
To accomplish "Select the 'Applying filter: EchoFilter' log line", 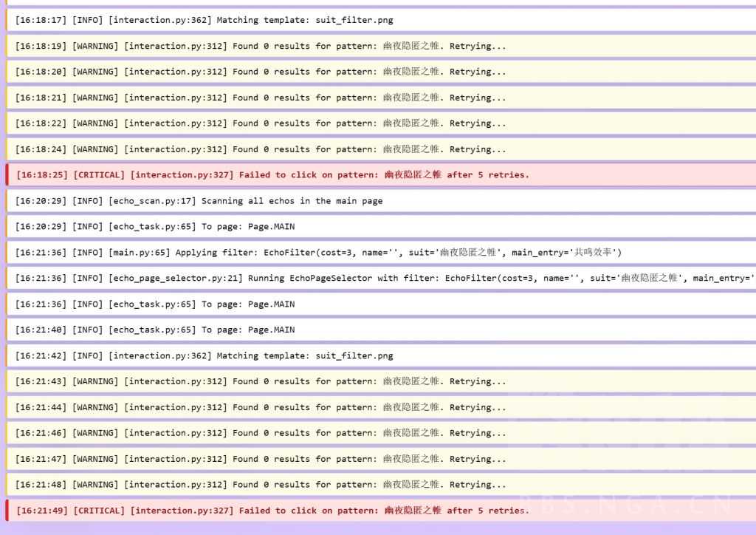I will point(318,253).
